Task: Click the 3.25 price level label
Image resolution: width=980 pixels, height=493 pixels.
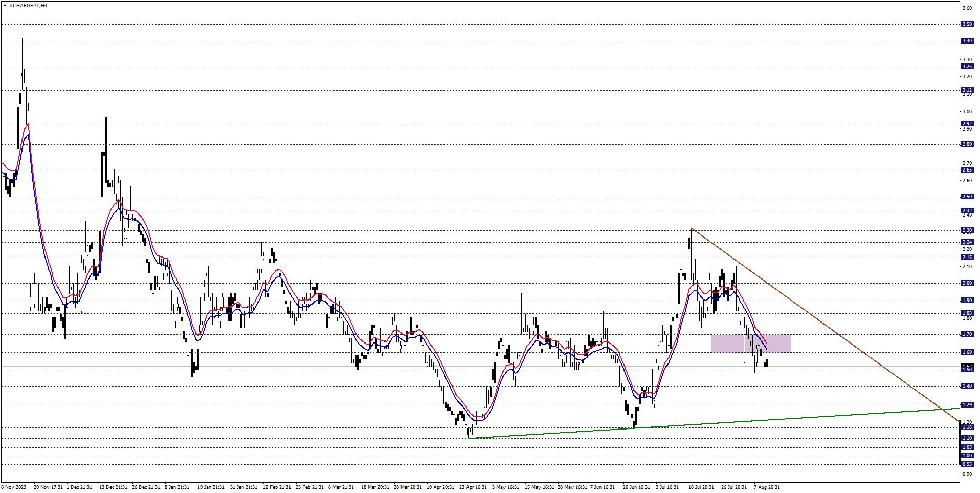Action: [x=967, y=67]
